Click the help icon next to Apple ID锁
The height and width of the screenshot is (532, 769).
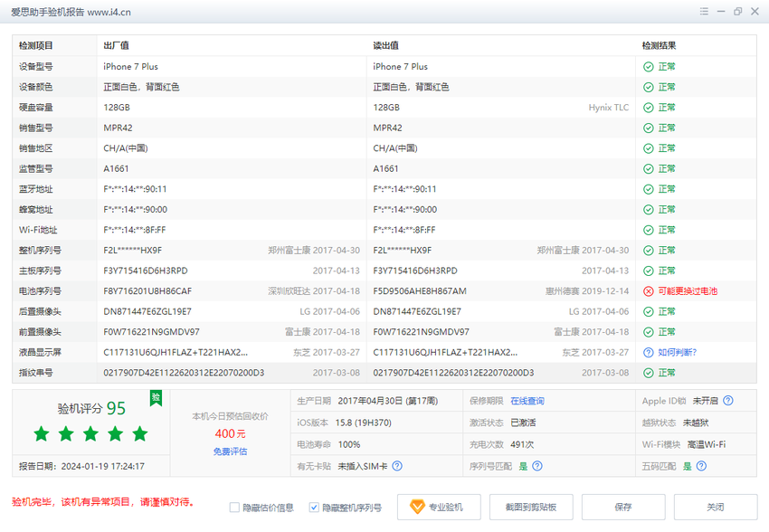pyautogui.click(x=728, y=401)
